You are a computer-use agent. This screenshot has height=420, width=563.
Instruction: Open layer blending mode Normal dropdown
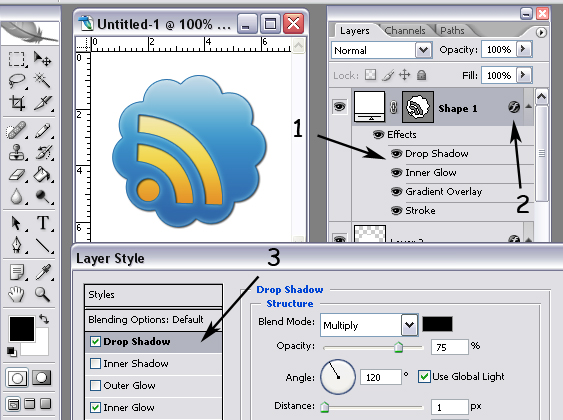point(423,50)
